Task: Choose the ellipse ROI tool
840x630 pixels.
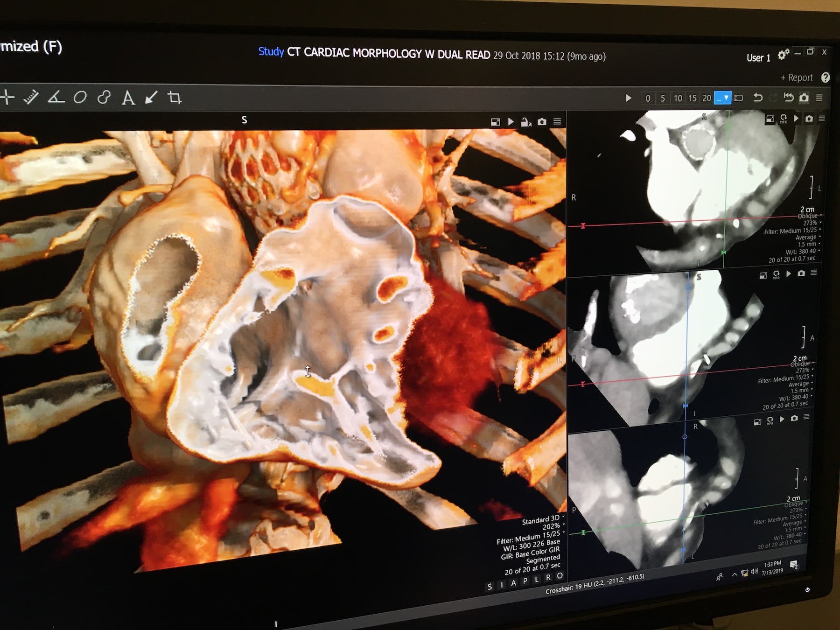Action: [x=80, y=98]
